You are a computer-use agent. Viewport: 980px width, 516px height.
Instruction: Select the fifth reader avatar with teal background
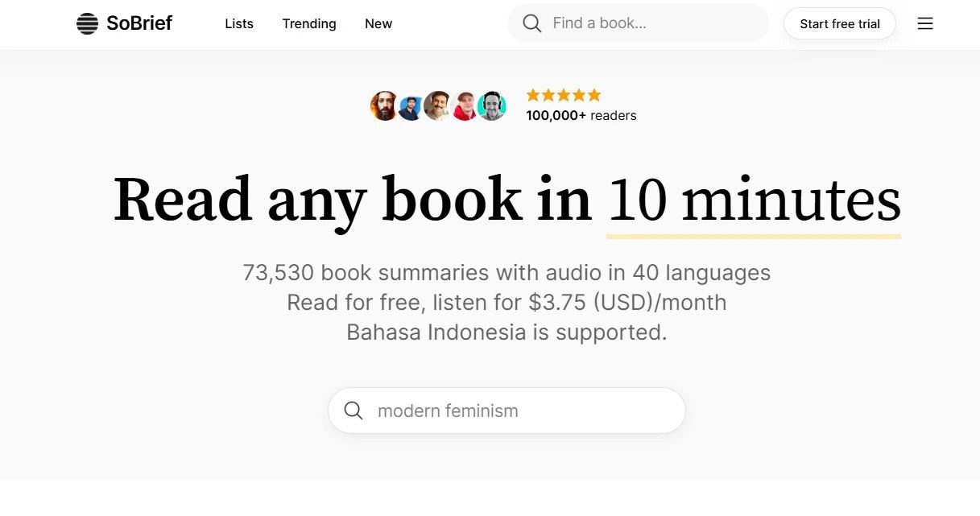(x=491, y=106)
